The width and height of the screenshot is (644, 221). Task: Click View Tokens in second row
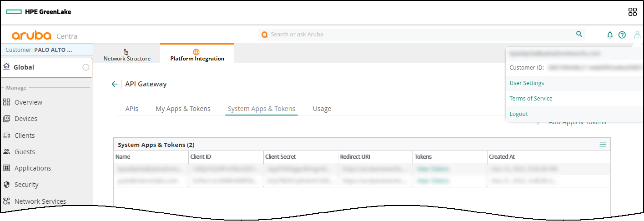pyautogui.click(x=433, y=181)
